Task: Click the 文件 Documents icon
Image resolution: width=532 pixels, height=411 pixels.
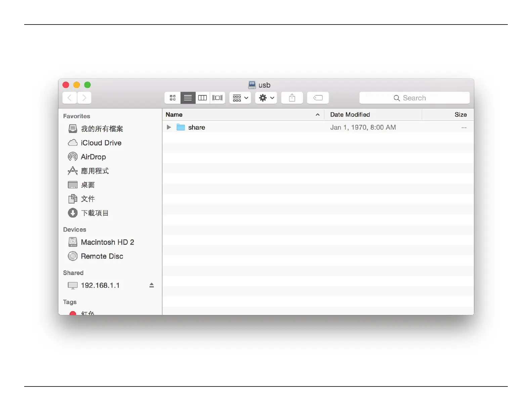Action: click(73, 199)
